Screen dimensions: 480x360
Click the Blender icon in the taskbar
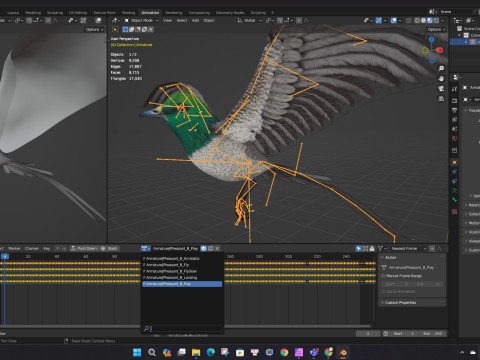click(x=343, y=352)
